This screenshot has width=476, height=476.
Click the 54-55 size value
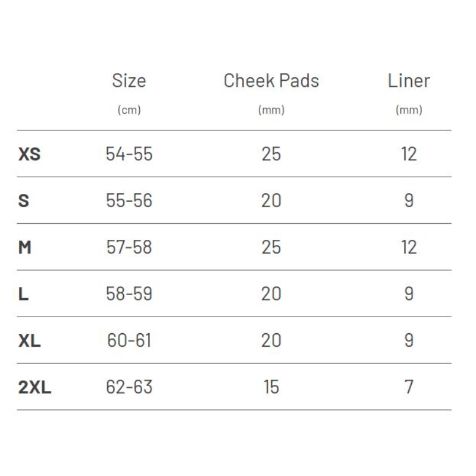(129, 154)
